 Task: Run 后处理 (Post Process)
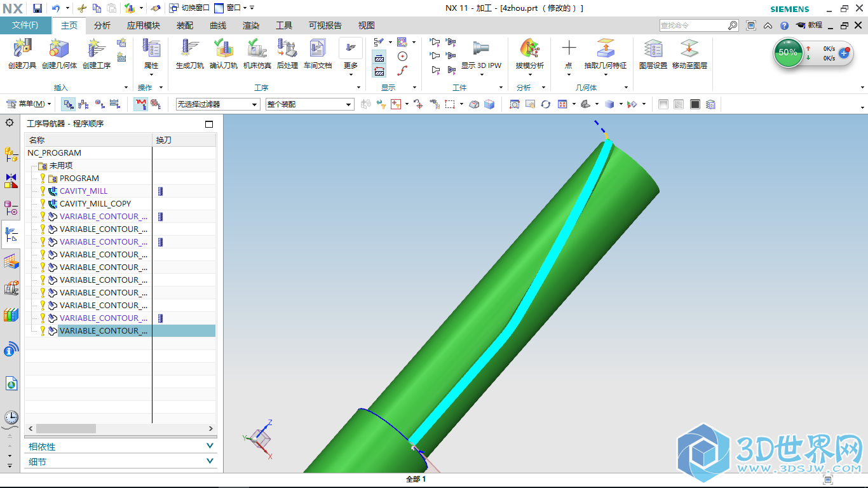pyautogui.click(x=287, y=53)
